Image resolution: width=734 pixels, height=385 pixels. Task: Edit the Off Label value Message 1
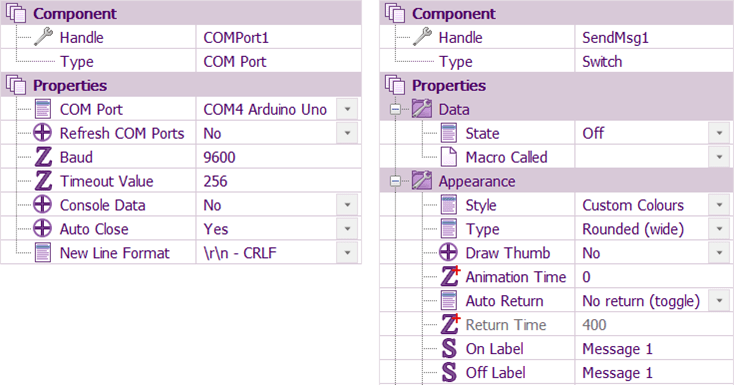(653, 372)
